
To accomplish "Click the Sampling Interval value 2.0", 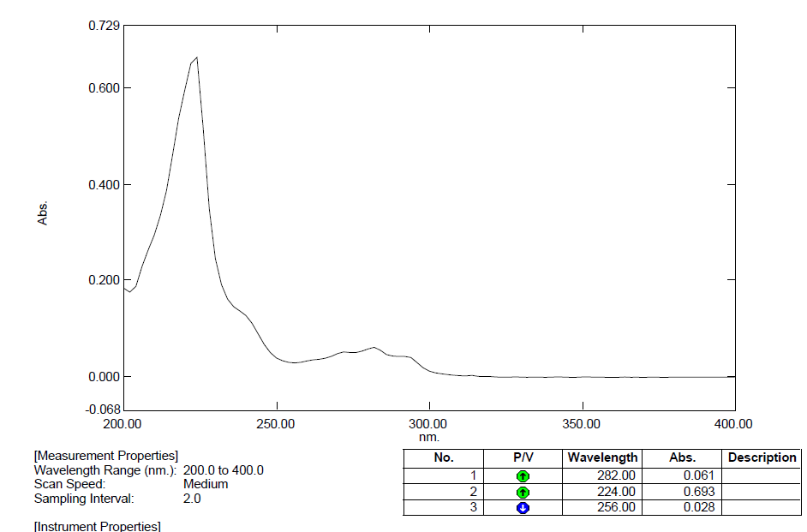I will point(192,499).
